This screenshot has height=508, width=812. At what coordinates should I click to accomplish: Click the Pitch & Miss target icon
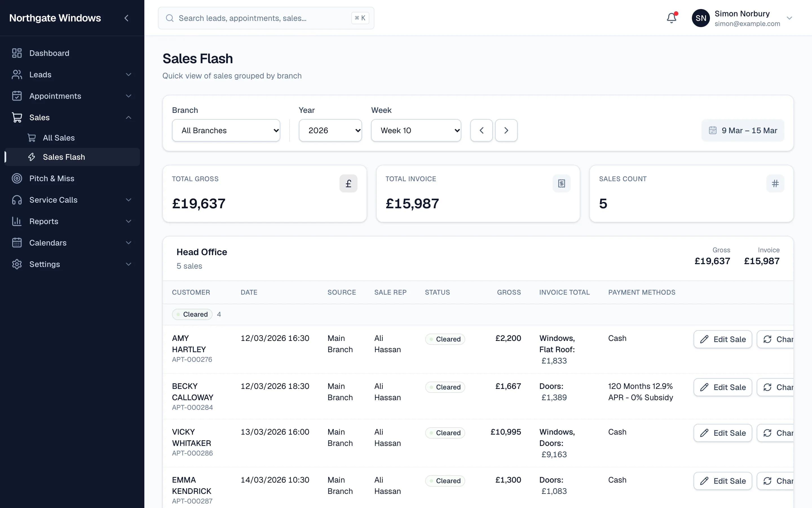tap(17, 178)
